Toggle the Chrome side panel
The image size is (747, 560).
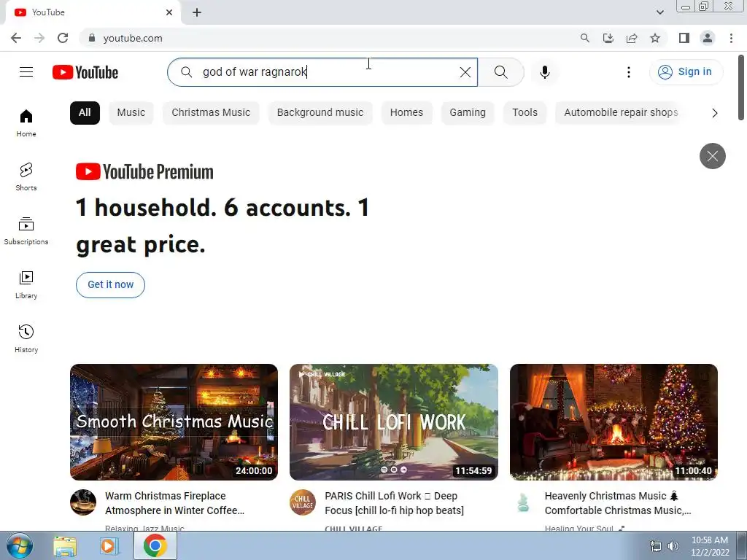tap(684, 38)
